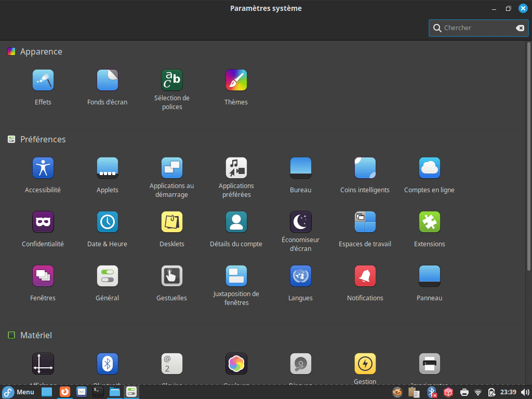The height and width of the screenshot is (399, 532).
Task: Click the Chercher search field
Action: (x=478, y=28)
